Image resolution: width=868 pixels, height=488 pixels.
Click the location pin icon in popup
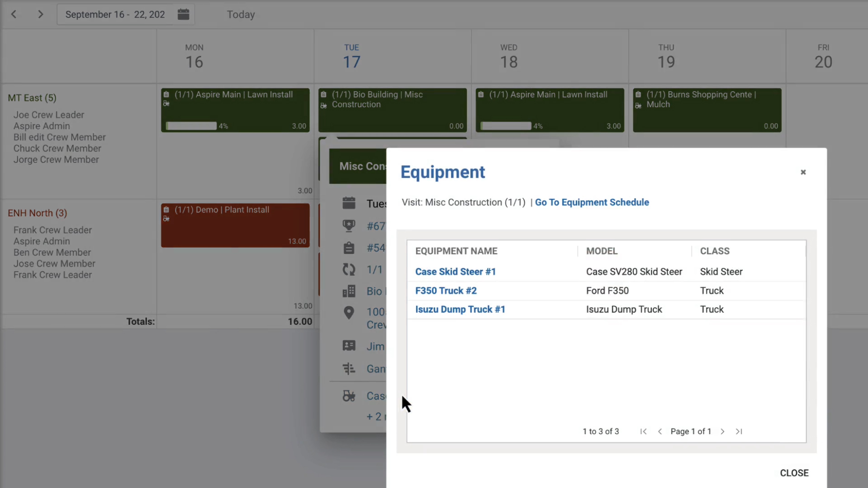click(349, 313)
